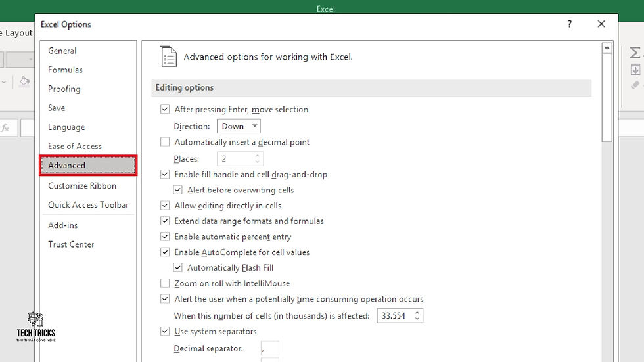Viewport: 644px width, 362px height.
Task: Click the scrollbar up arrow
Action: [x=607, y=48]
